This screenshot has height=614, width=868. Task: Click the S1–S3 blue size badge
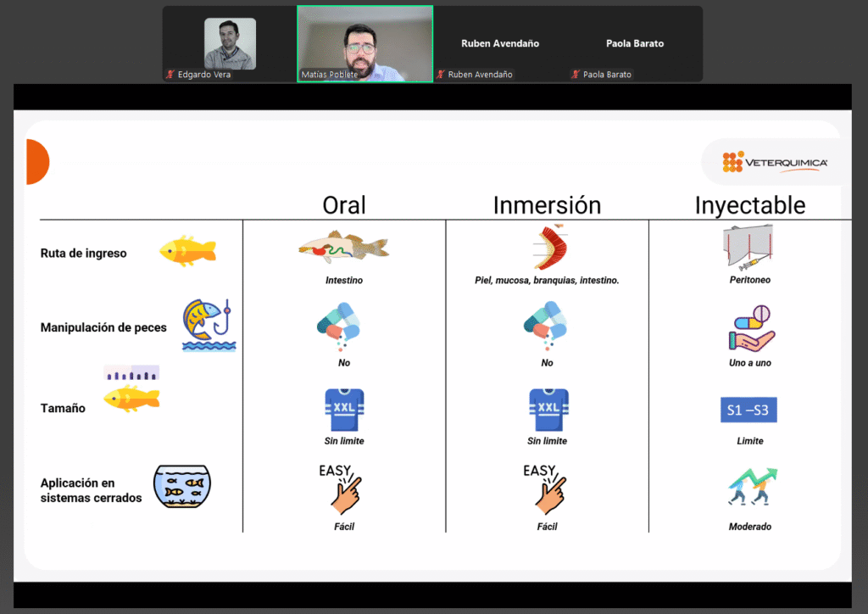(748, 410)
